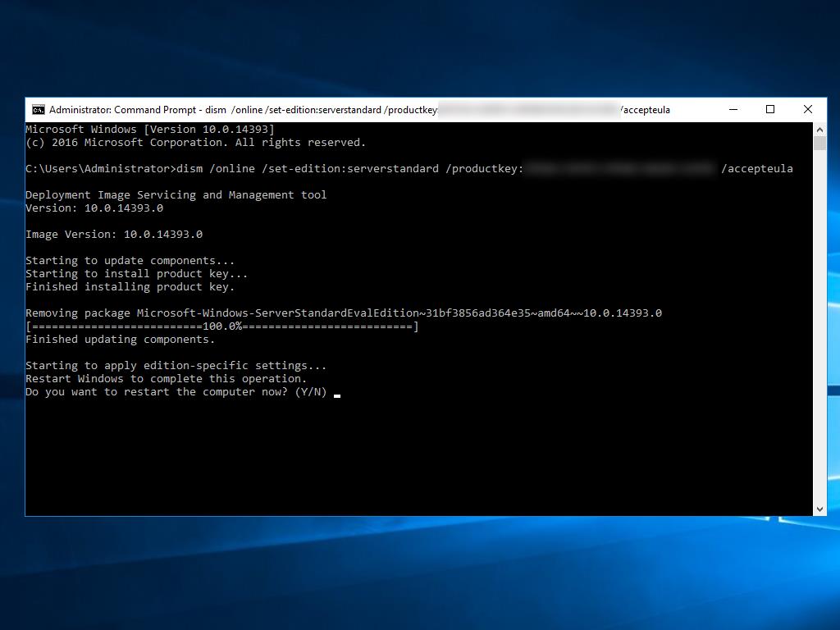Click the scrollbar down arrow
Image resolution: width=840 pixels, height=630 pixels.
(x=819, y=509)
